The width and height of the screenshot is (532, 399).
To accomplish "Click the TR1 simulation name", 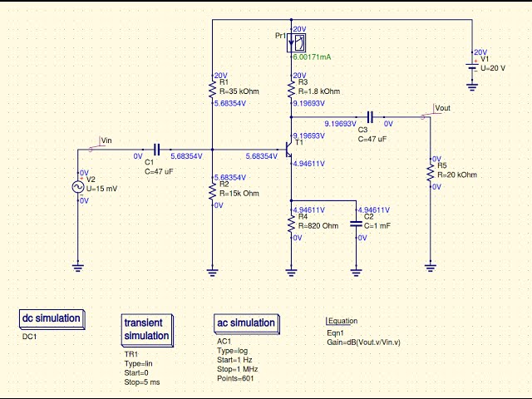I will tap(131, 354).
